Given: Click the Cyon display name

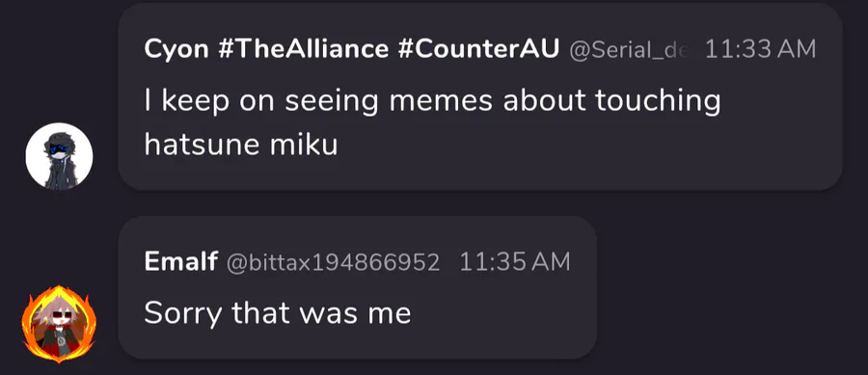Looking at the screenshot, I should point(176,50).
